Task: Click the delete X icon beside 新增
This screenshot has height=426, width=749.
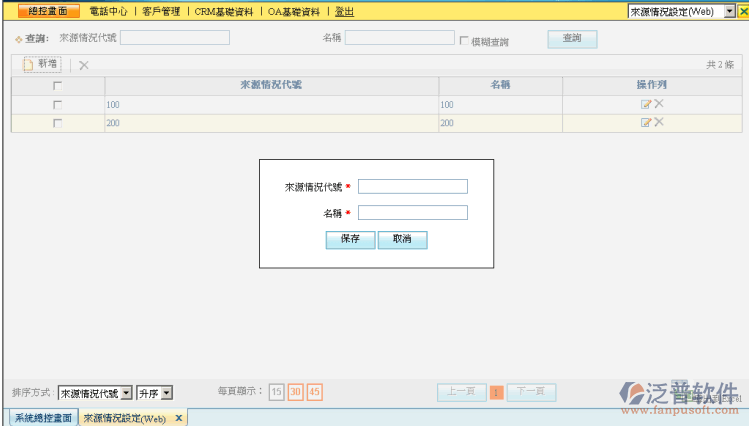Action: pos(84,65)
